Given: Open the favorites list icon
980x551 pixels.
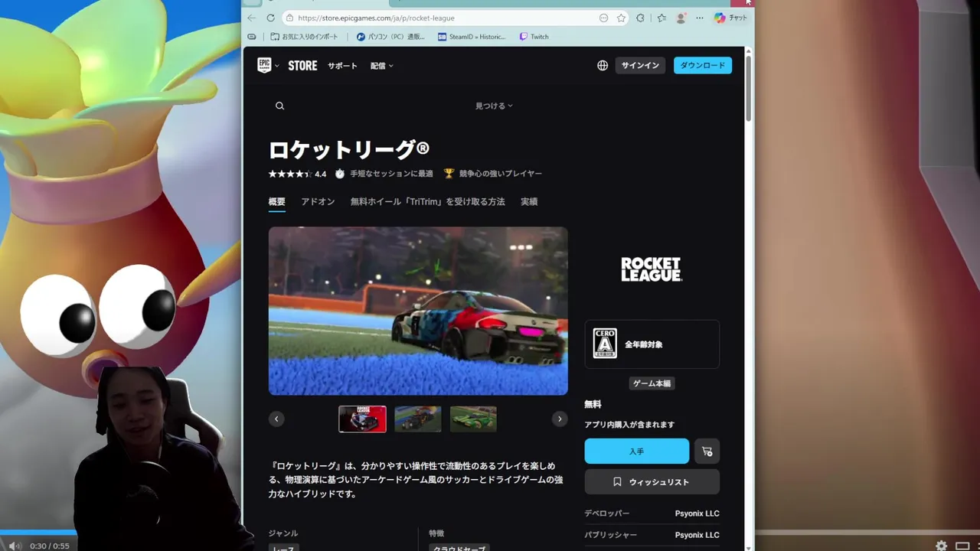Looking at the screenshot, I should [x=661, y=18].
